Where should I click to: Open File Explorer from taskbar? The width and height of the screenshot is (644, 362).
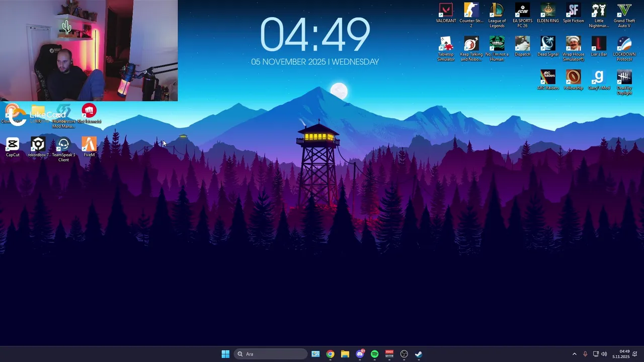(345, 354)
